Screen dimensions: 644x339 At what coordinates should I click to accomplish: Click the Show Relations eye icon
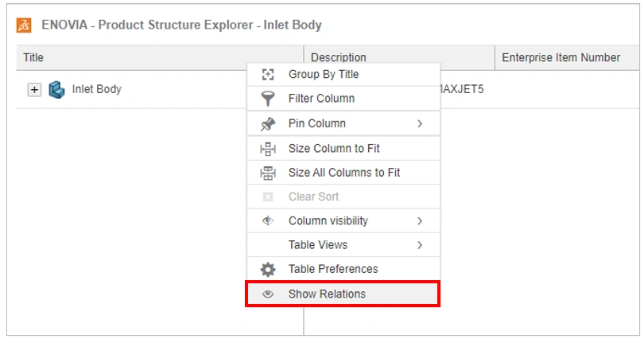(x=268, y=294)
